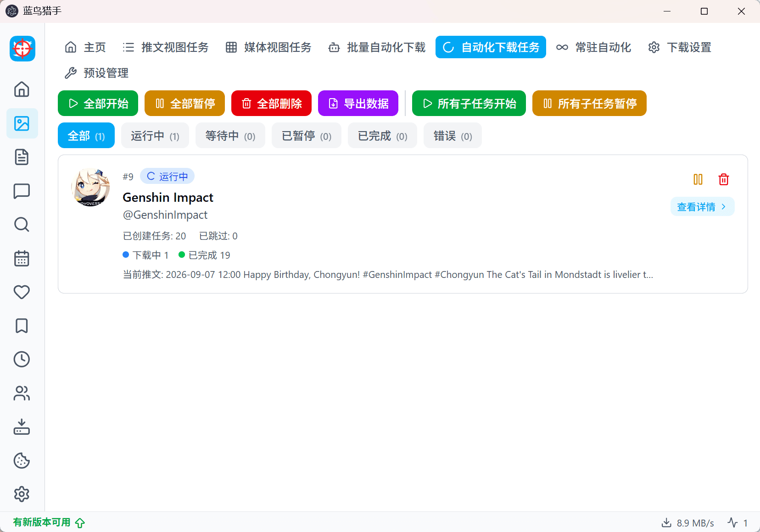Pause the Genshin Impact task
The width and height of the screenshot is (760, 532).
point(698,179)
